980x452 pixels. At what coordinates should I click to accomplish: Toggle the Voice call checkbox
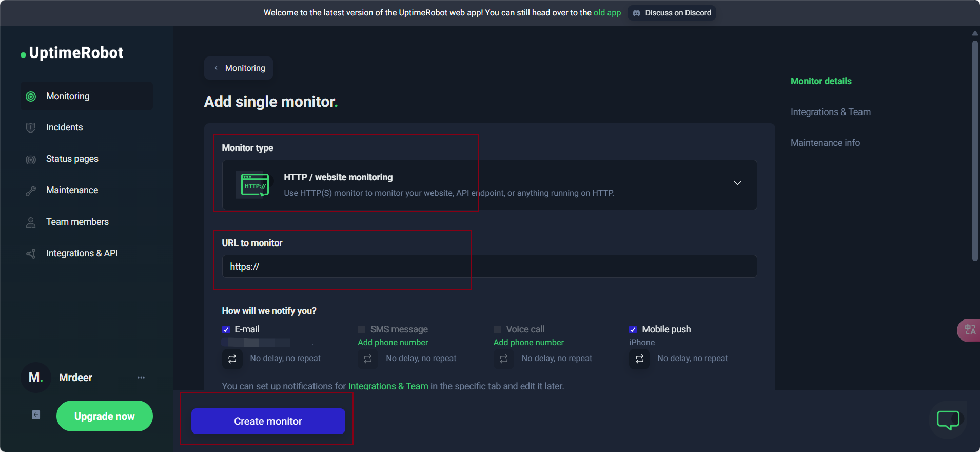497,329
